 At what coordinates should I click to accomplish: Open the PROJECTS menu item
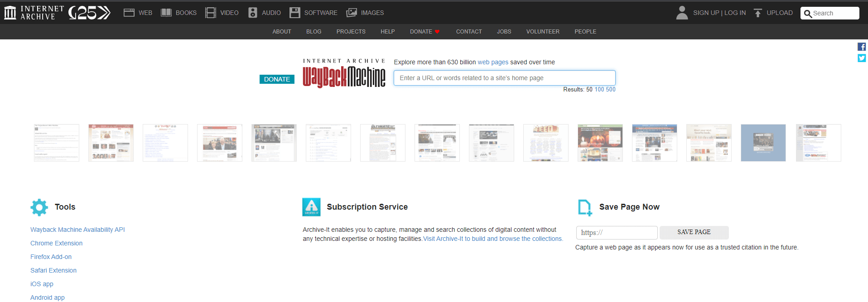coord(351,32)
